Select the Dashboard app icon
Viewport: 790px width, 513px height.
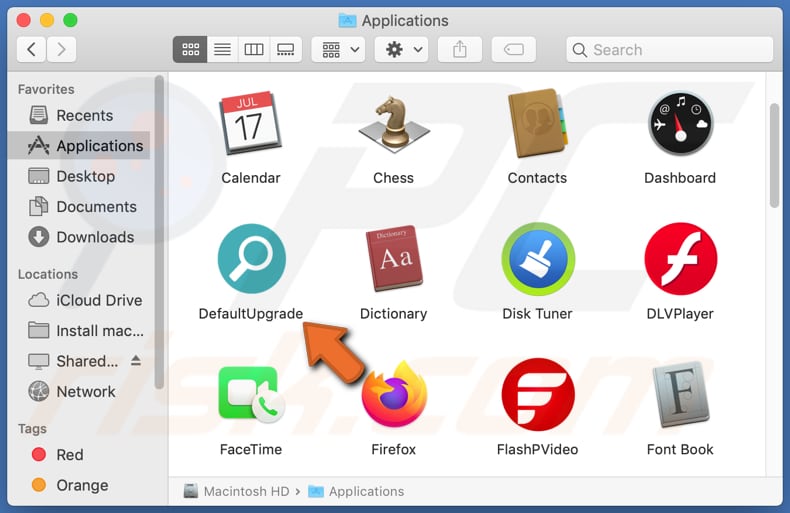[680, 123]
